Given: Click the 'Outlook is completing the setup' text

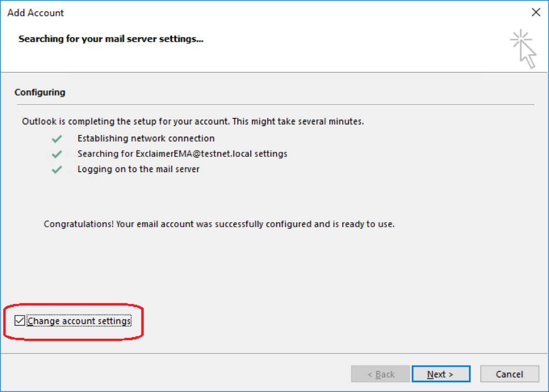Looking at the screenshot, I should click(x=193, y=122).
